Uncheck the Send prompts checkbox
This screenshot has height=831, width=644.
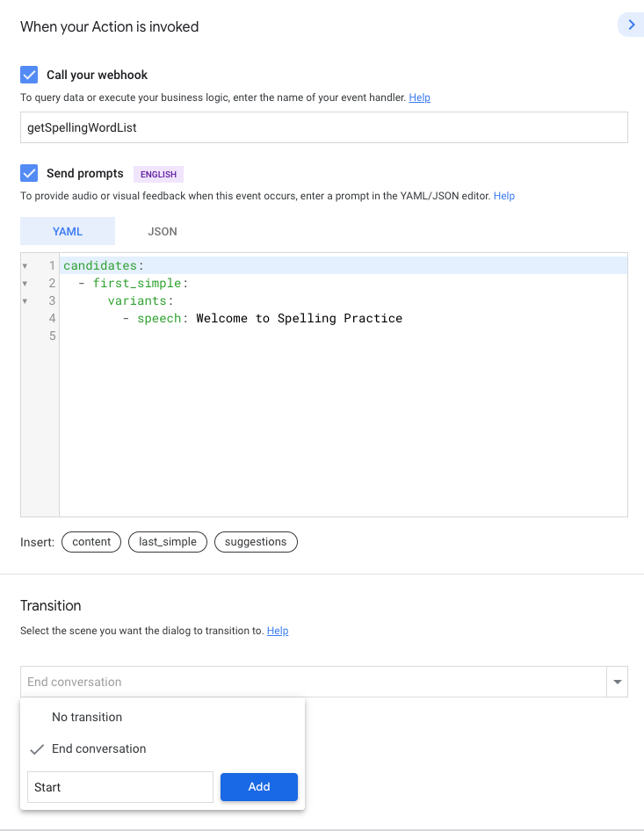[x=29, y=173]
